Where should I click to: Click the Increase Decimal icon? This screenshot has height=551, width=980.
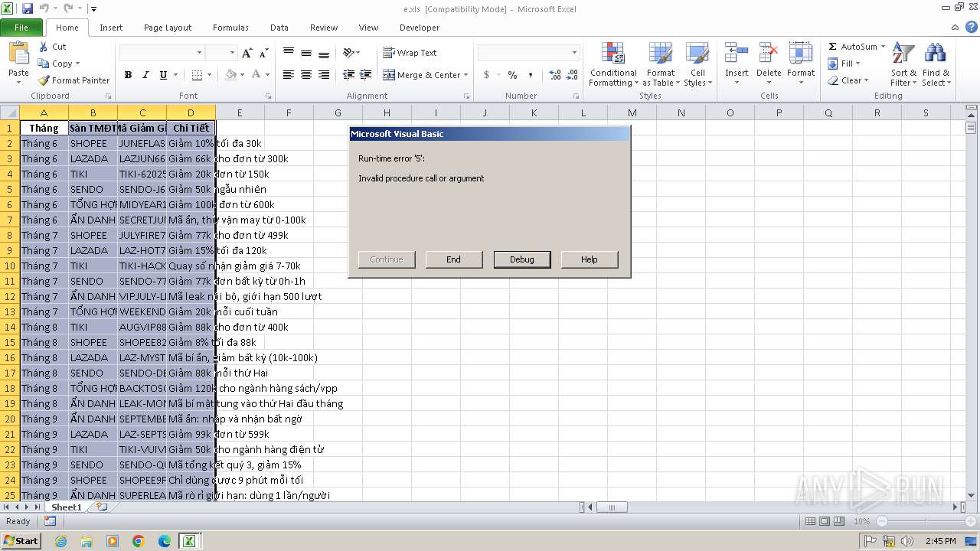555,75
